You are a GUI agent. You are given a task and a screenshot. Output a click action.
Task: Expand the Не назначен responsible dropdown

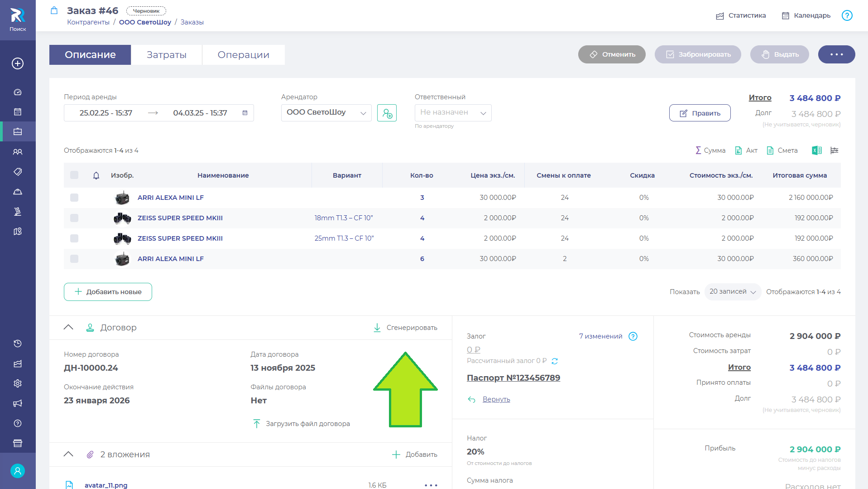click(x=453, y=113)
